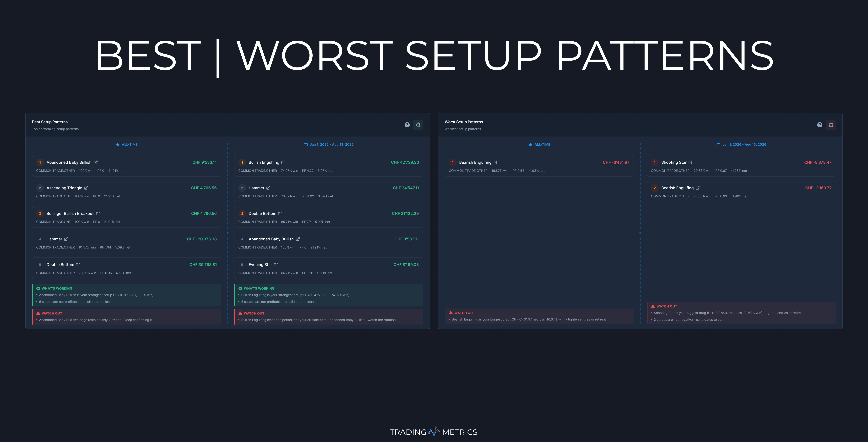Click the rank 1 badge on Shooting Star

[x=655, y=162]
